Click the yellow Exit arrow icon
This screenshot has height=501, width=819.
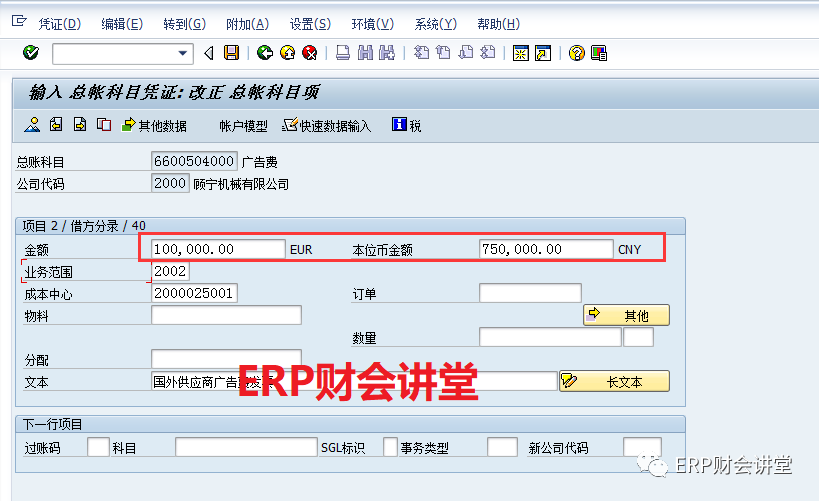(287, 53)
